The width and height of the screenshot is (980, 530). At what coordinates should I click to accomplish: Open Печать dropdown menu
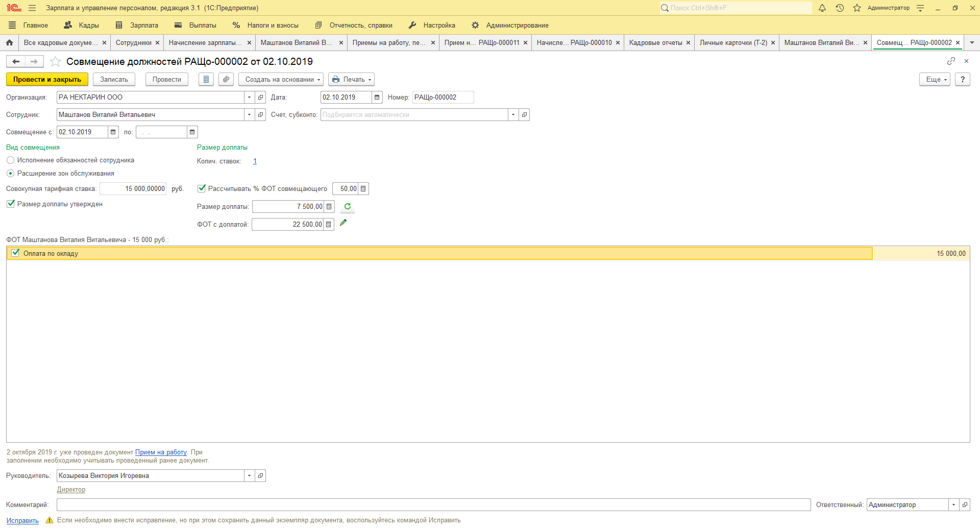tap(351, 79)
